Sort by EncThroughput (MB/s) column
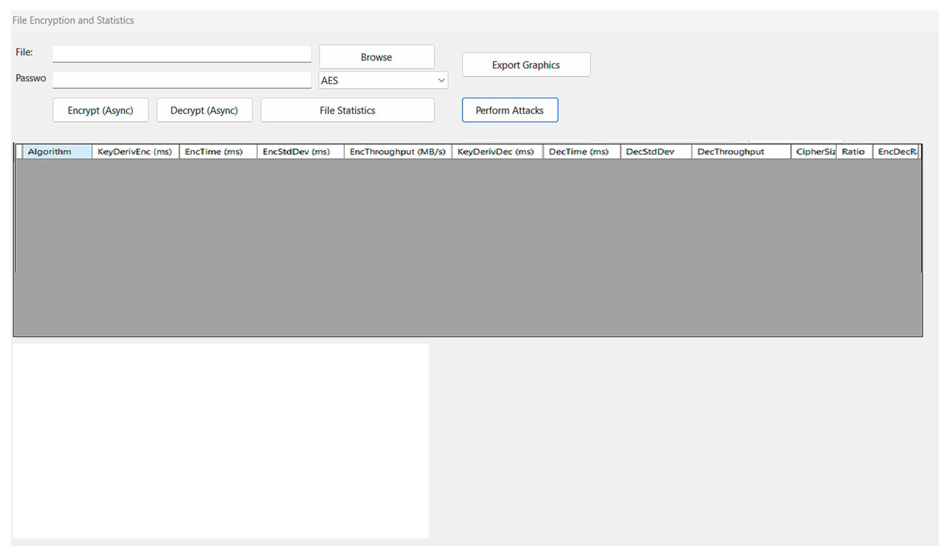950x560 pixels. coord(397,152)
